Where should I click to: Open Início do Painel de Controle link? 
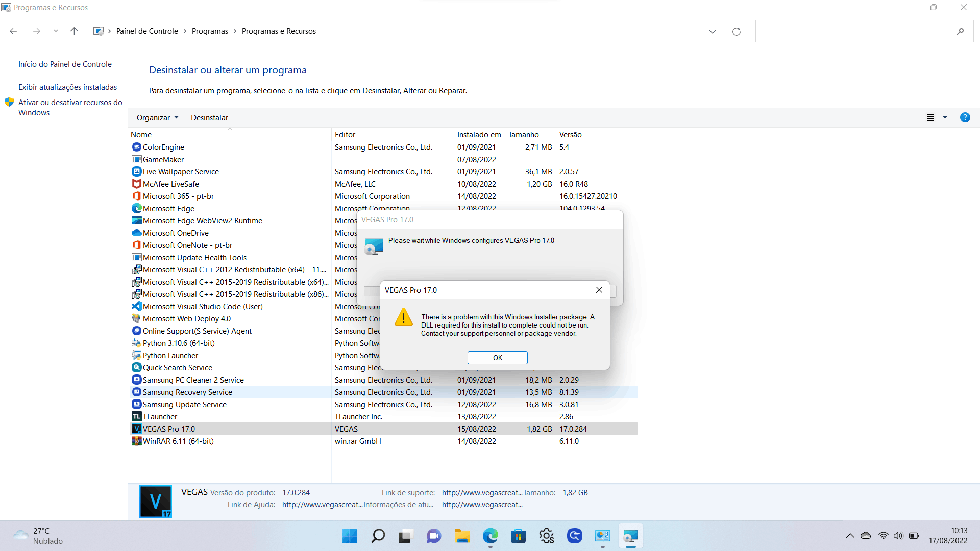65,64
